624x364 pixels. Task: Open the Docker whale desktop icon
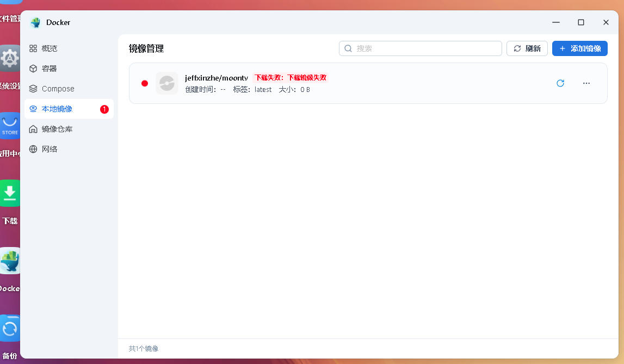(10, 261)
